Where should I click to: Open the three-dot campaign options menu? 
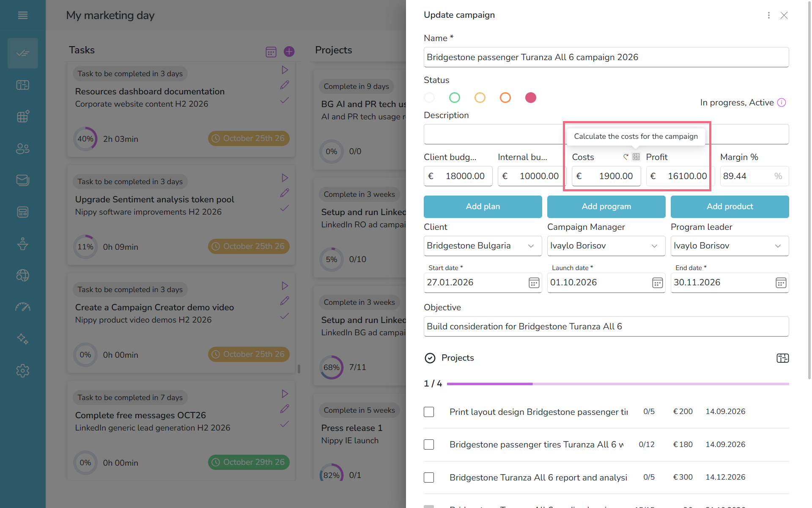click(769, 15)
